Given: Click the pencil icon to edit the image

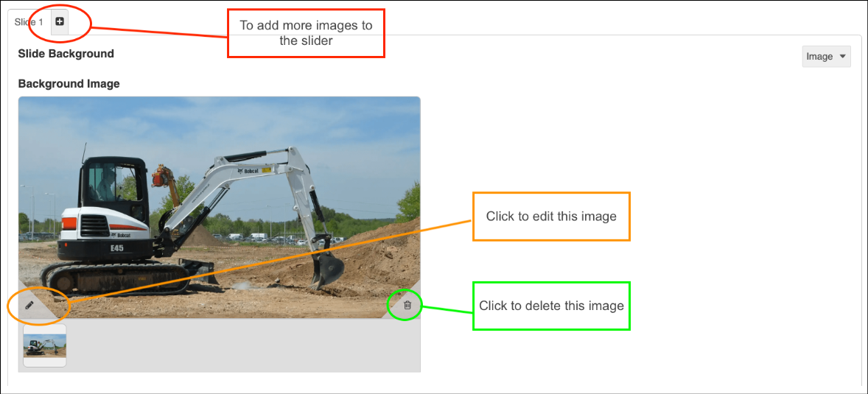Looking at the screenshot, I should [x=29, y=304].
